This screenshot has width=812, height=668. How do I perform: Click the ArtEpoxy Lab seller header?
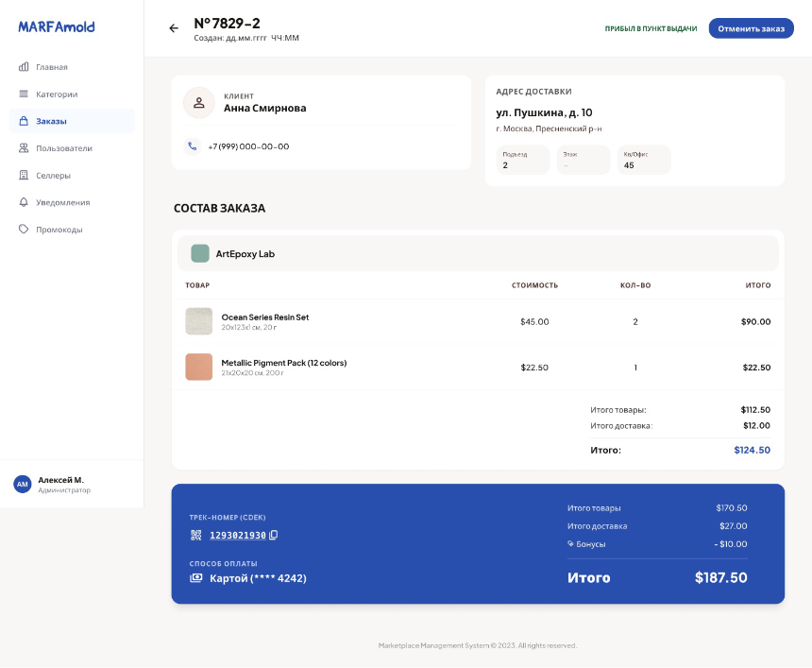click(478, 253)
